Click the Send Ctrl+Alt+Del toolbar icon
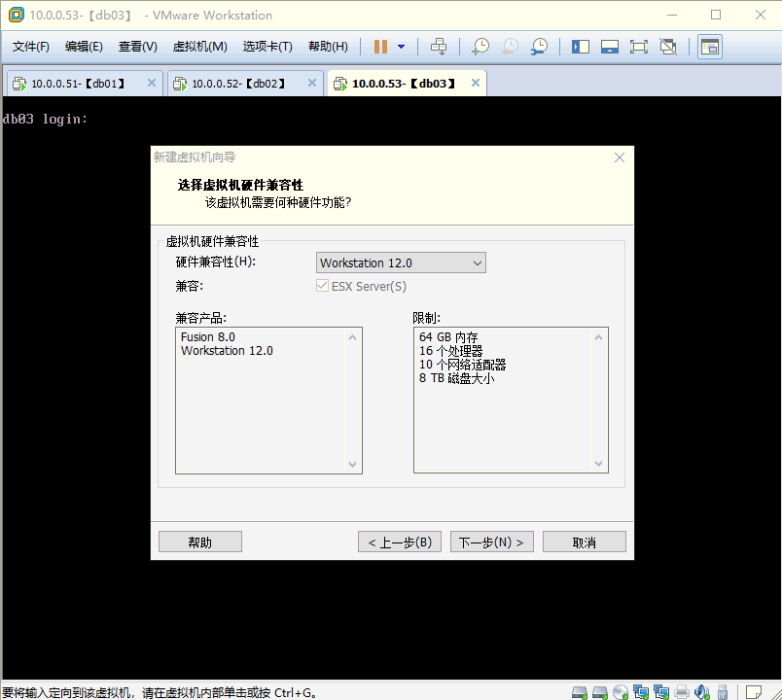 (439, 47)
